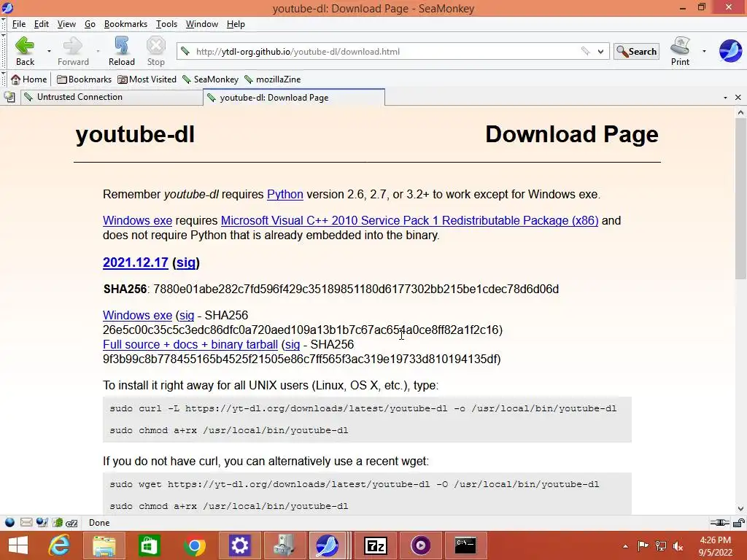Image resolution: width=747 pixels, height=560 pixels.
Task: Open the Print options dropdown arrow
Action: point(704,51)
